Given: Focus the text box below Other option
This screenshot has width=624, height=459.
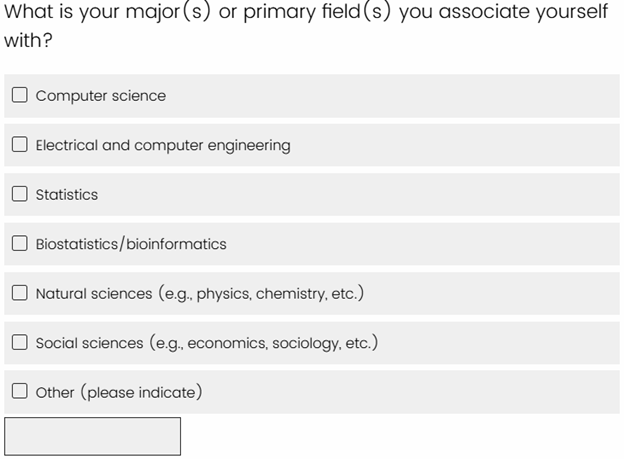Looking at the screenshot, I should pyautogui.click(x=93, y=437).
